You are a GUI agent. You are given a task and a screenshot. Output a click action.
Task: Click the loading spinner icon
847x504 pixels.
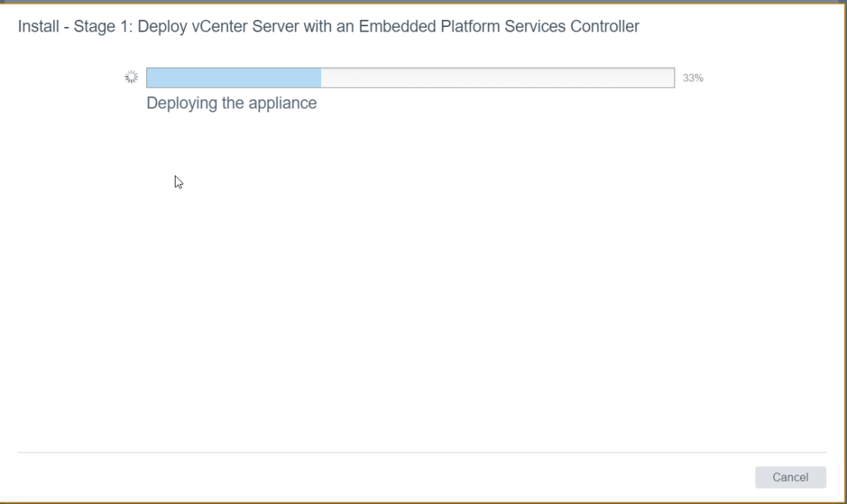[131, 77]
